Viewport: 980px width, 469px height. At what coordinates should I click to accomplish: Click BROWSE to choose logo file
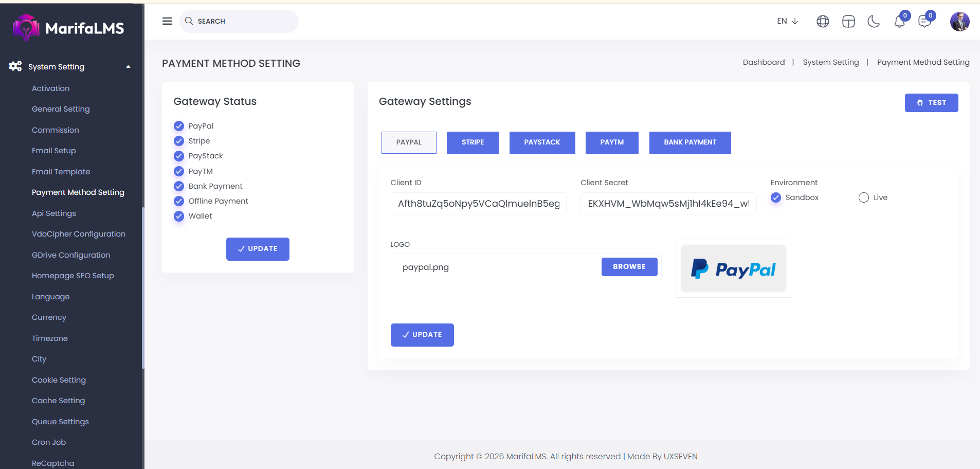pyautogui.click(x=629, y=267)
